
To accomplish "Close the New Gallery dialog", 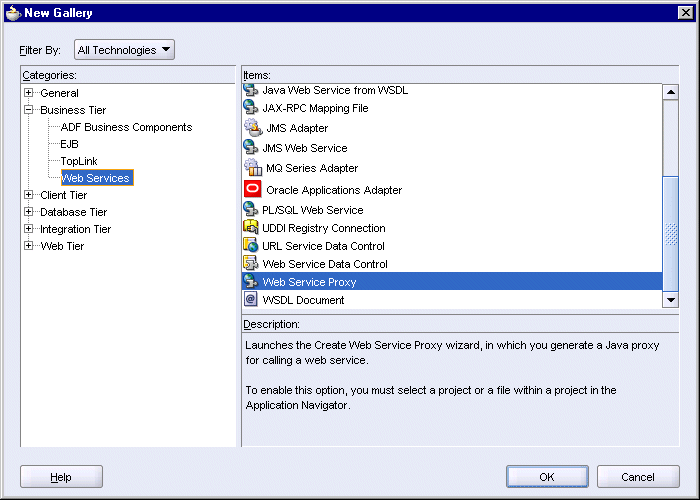I will tap(685, 12).
